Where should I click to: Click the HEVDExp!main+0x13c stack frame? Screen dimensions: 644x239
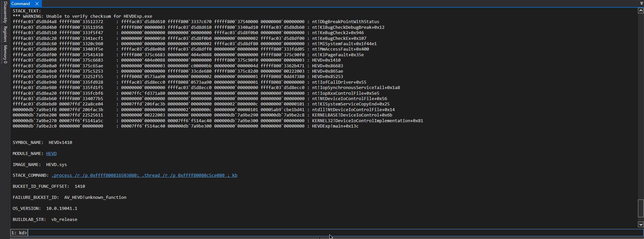tap(335, 126)
